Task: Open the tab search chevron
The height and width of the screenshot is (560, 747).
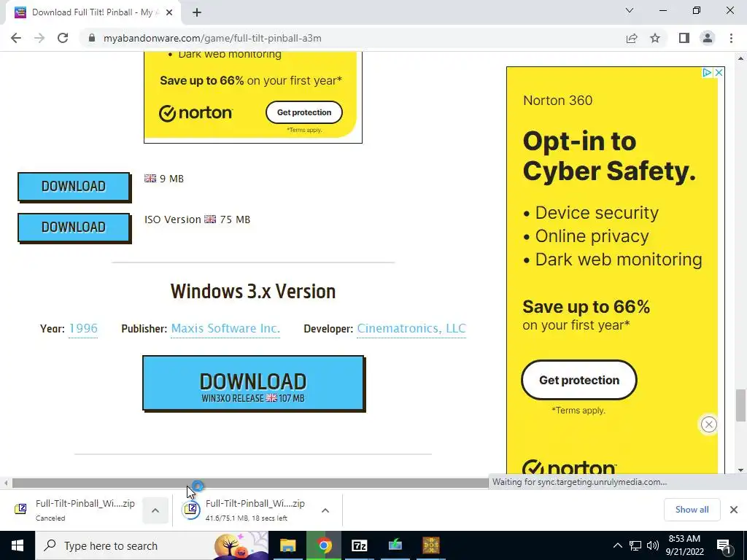Action: (630, 10)
